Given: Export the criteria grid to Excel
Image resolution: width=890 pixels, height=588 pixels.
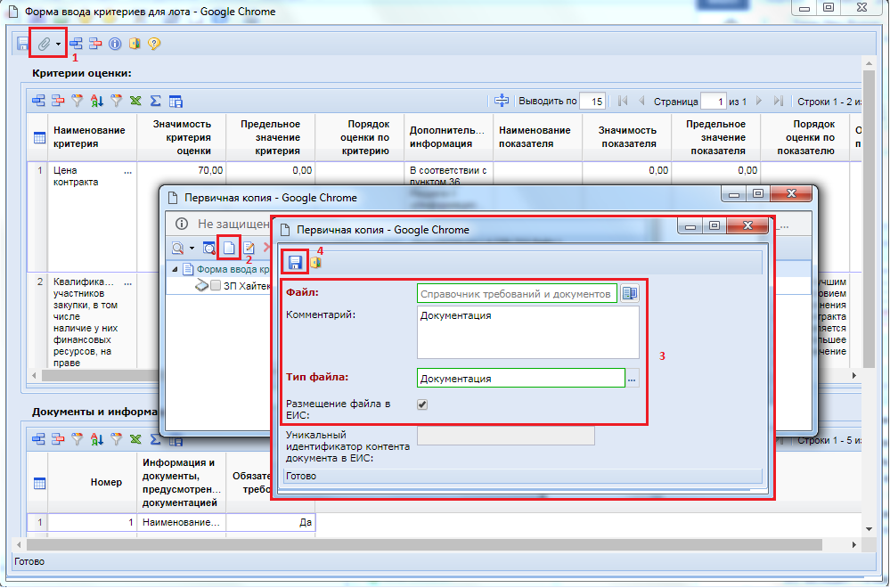Looking at the screenshot, I should tap(135, 101).
